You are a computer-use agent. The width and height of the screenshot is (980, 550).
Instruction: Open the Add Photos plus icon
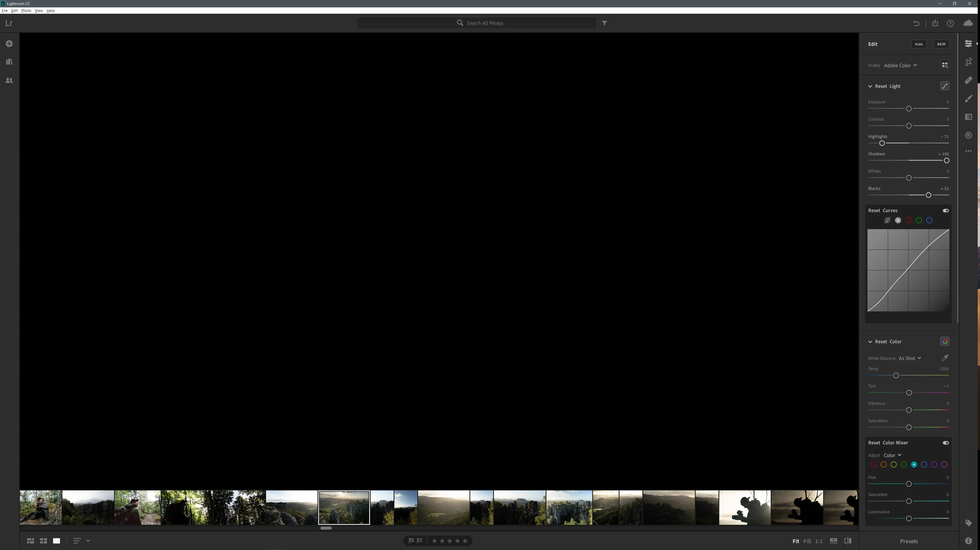coord(9,44)
